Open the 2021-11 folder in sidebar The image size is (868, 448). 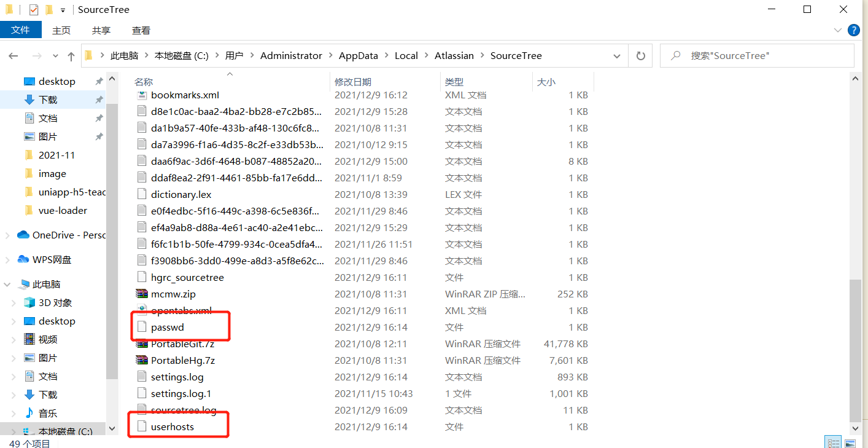(56, 155)
